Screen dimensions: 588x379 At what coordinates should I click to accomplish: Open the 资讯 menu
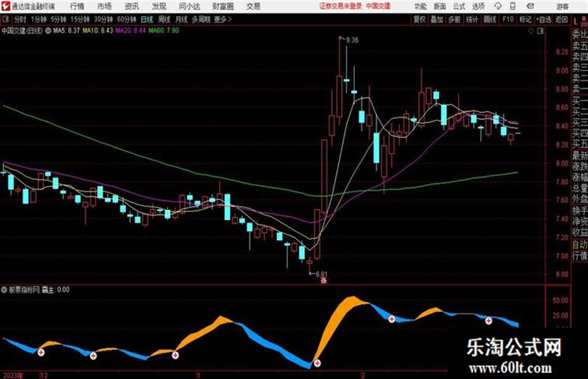coord(132,6)
